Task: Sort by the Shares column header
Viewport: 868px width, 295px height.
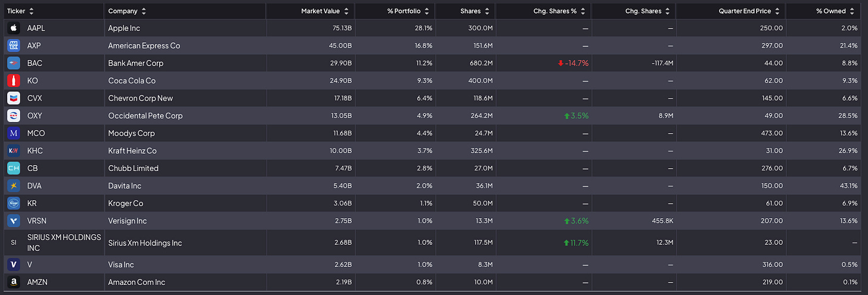Action: (x=488, y=11)
